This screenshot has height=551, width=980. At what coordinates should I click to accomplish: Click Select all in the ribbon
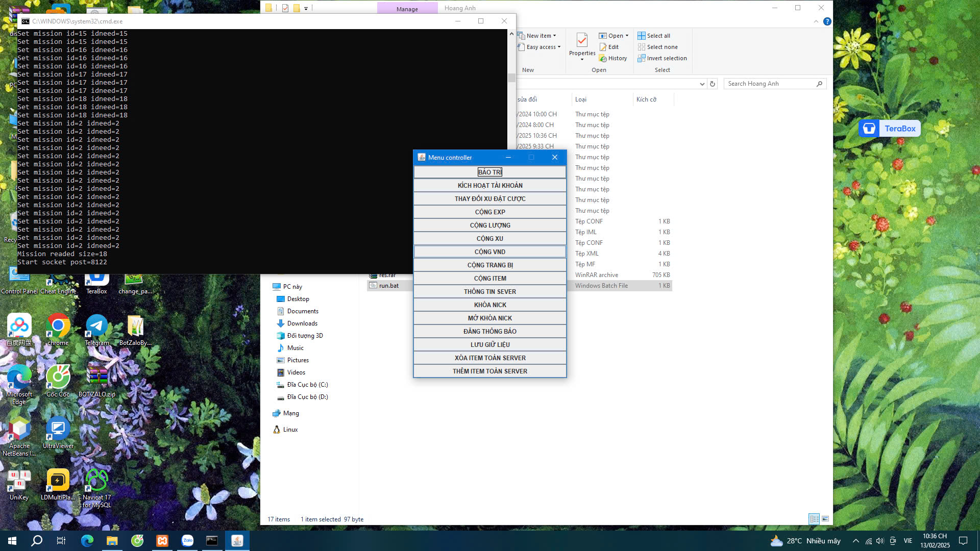[654, 36]
